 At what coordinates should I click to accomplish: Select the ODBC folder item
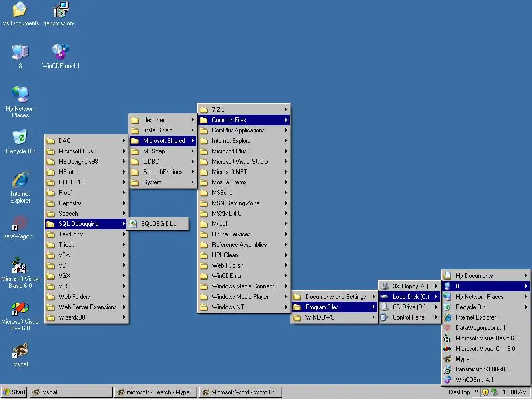pos(163,162)
